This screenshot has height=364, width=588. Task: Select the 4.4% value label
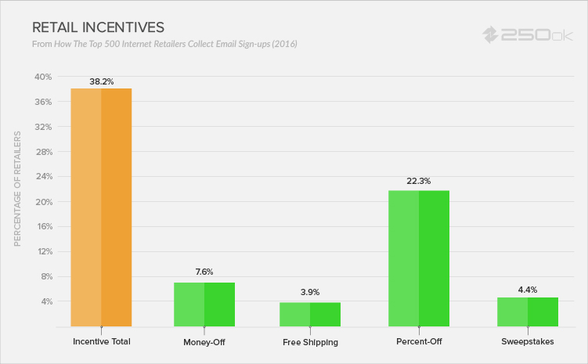528,288
